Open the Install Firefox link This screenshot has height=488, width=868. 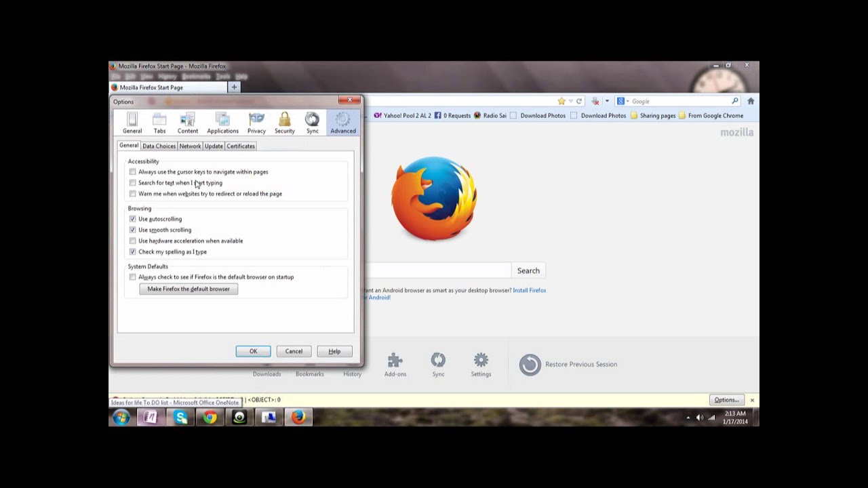(530, 290)
